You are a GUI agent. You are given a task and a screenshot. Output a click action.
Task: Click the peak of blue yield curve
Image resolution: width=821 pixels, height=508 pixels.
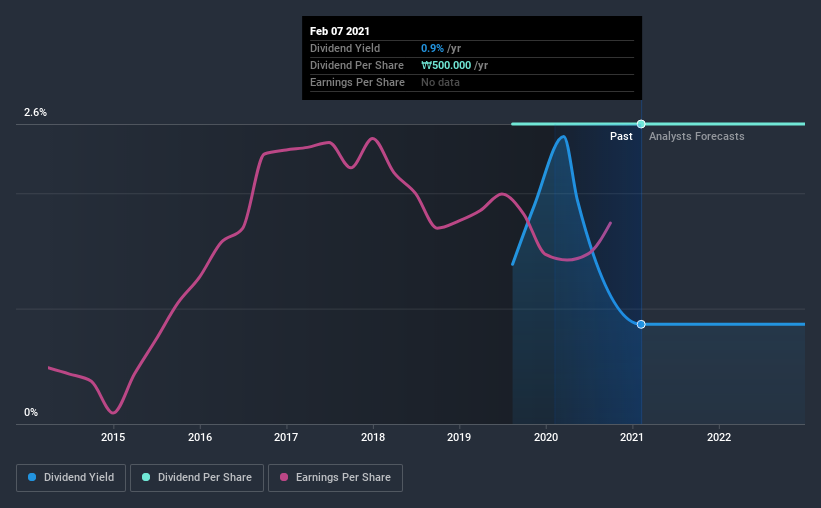(563, 137)
